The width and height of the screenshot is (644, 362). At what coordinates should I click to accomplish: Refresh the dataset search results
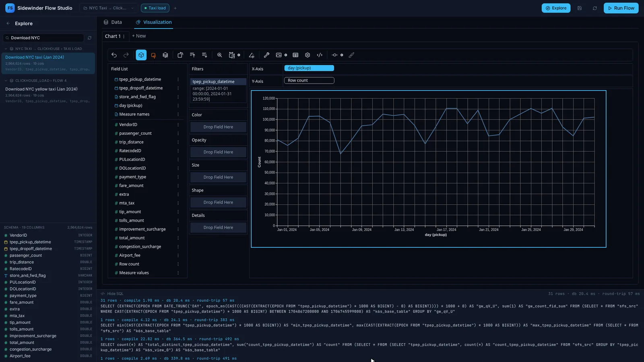(89, 38)
